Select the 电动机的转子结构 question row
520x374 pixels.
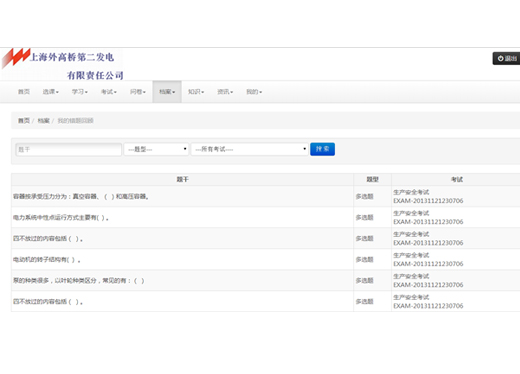click(266, 259)
